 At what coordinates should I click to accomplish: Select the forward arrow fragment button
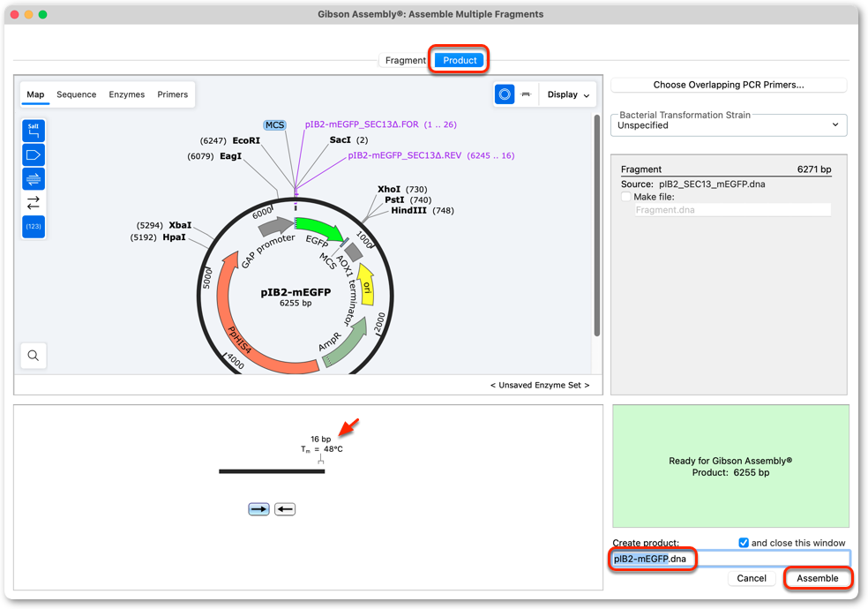tap(258, 509)
